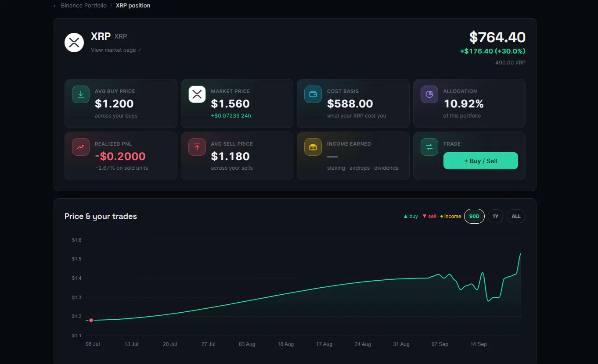Click the -$0.2000 realized PNL value

120,157
